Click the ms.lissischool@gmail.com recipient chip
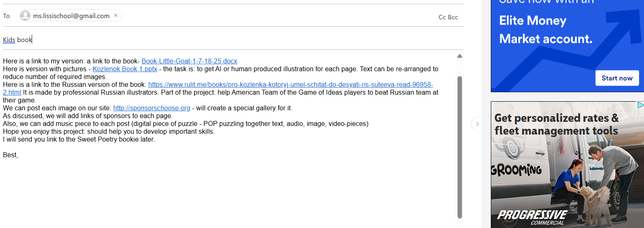Image resolution: width=644 pixels, height=228 pixels. point(71,16)
